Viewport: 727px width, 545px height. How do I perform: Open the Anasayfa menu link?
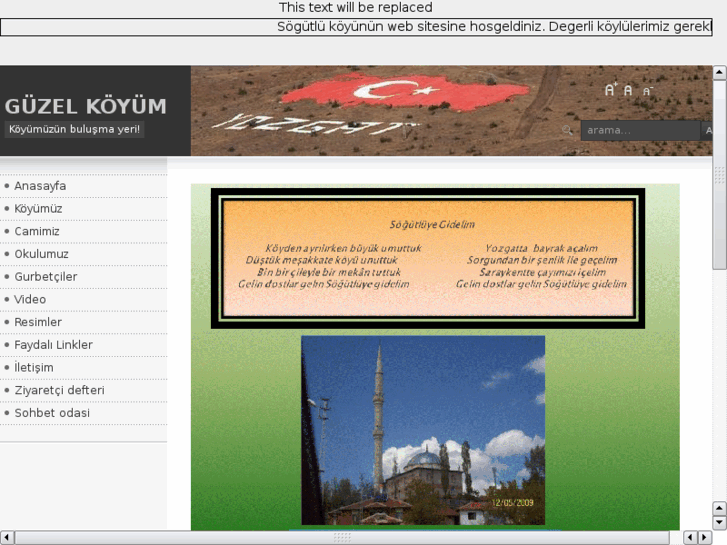(x=40, y=186)
